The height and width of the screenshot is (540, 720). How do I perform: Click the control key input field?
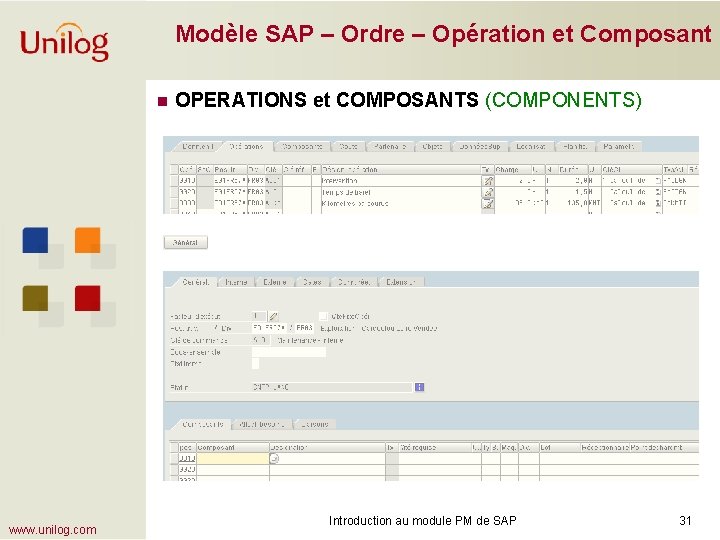point(260,340)
